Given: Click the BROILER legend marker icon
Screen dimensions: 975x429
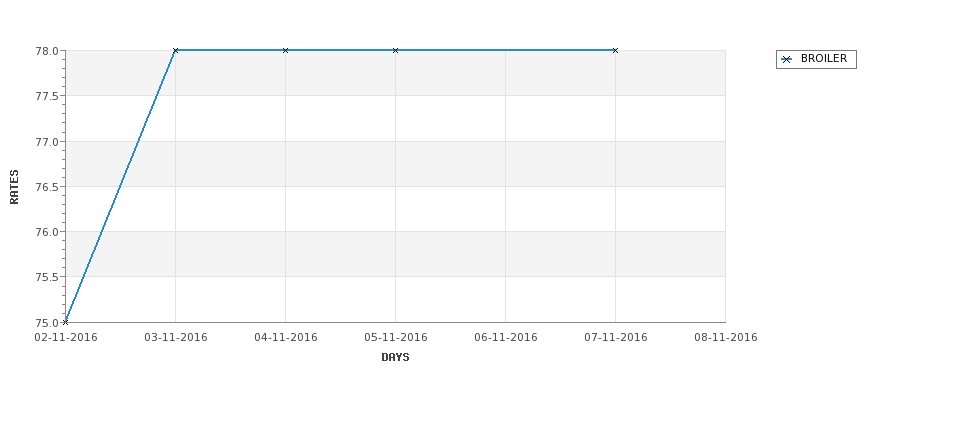Looking at the screenshot, I should pyautogui.click(x=787, y=60).
